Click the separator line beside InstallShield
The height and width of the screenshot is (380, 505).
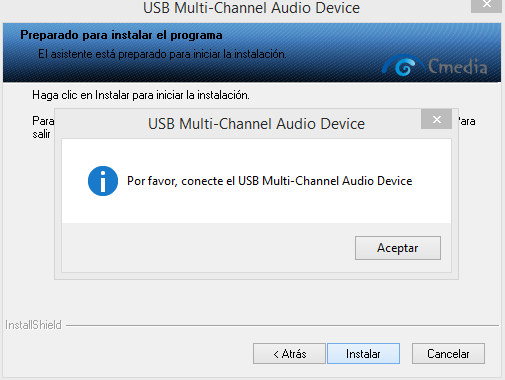tap(282, 325)
